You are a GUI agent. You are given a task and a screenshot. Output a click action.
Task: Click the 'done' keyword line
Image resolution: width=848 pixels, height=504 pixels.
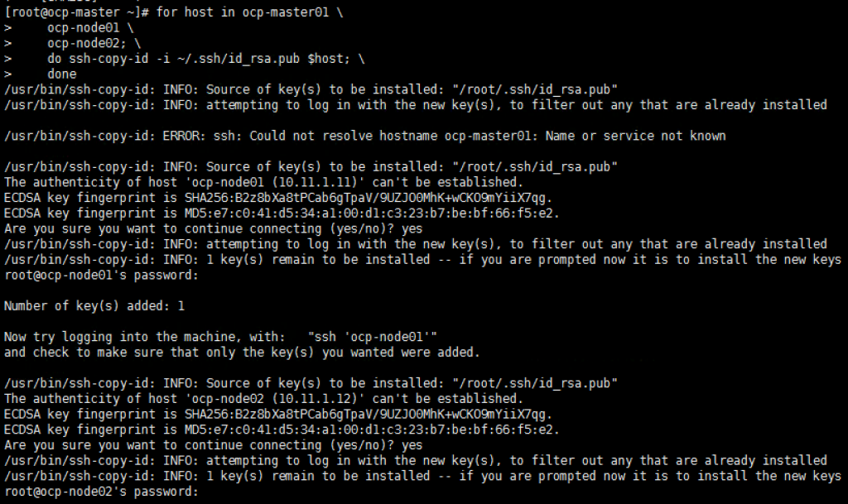[x=61, y=74]
